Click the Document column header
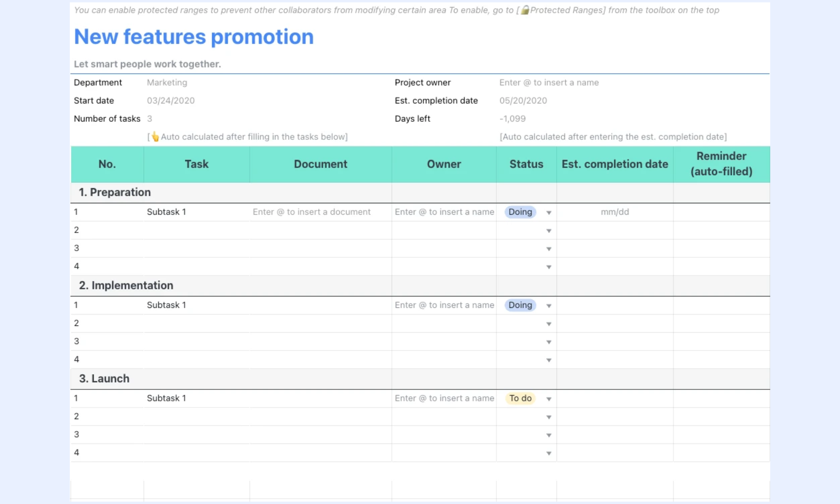The image size is (840, 504). click(x=320, y=164)
